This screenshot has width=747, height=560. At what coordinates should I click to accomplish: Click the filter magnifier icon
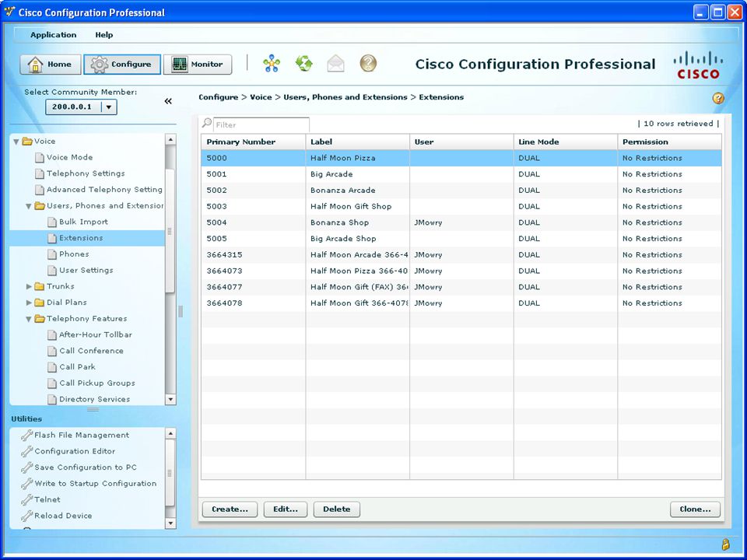(x=207, y=124)
